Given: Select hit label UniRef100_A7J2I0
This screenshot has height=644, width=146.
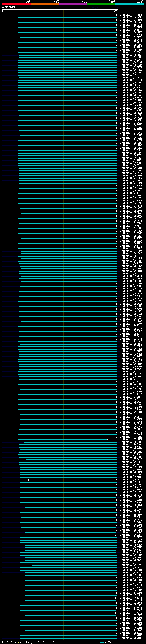Looking at the screenshot, I should click(131, 394).
